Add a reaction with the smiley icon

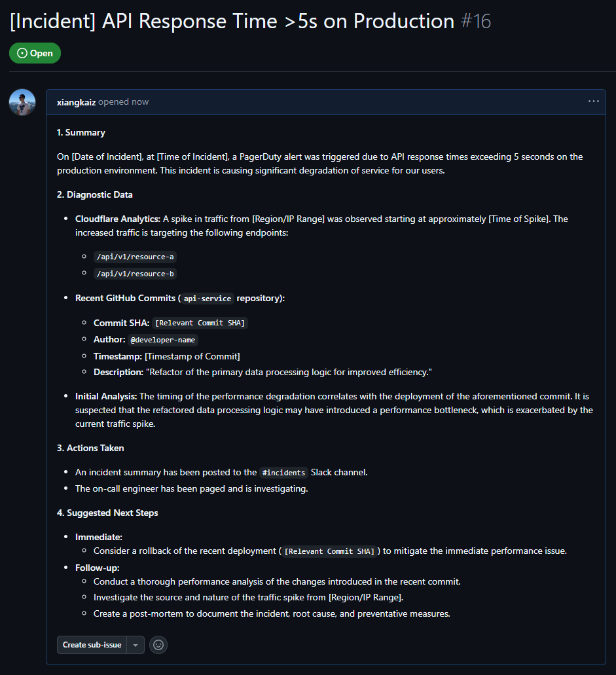(x=158, y=645)
